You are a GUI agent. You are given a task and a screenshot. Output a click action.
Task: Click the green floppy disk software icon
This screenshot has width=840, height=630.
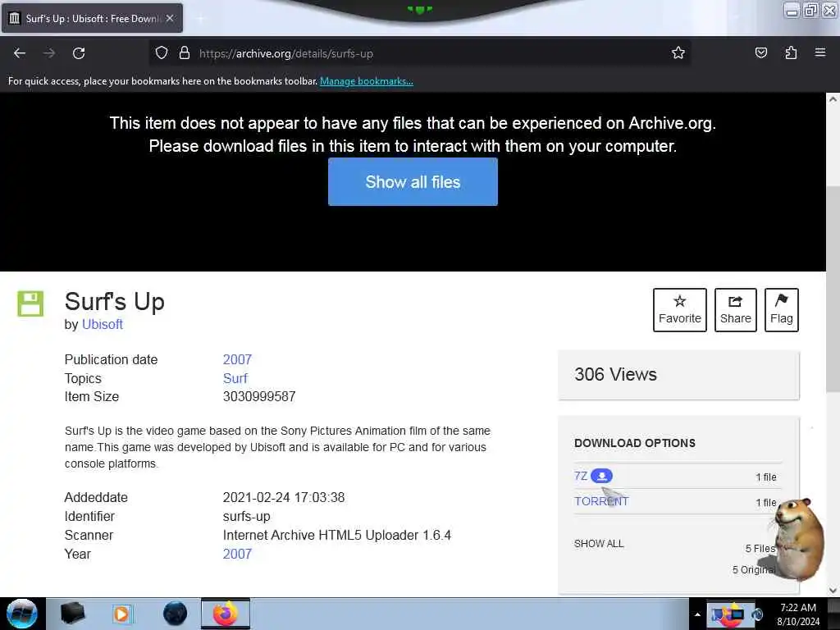click(30, 304)
